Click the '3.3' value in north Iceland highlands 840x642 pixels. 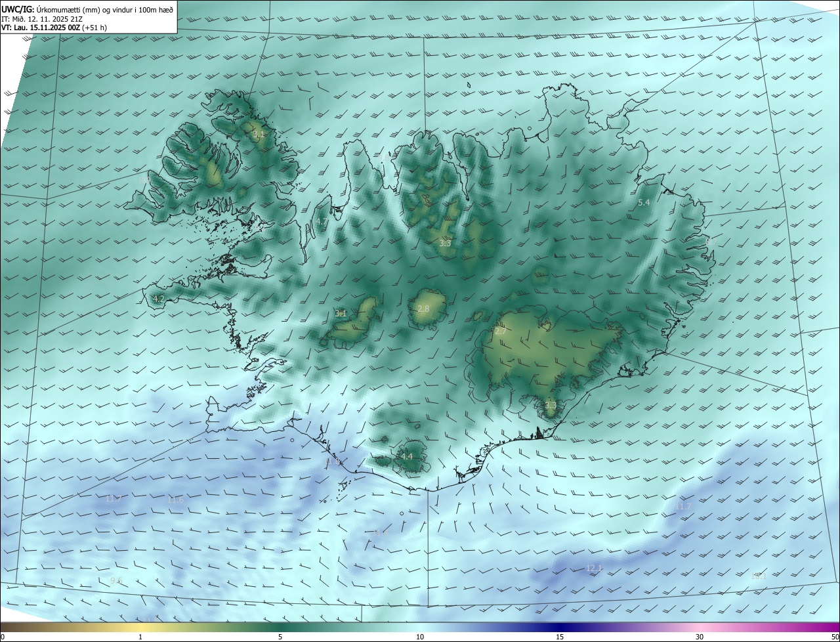pos(445,244)
